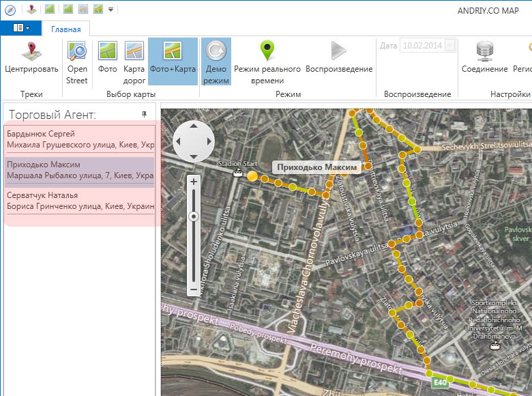This screenshot has width=532, height=396.
Task: Zoom in with the plus button
Action: pyautogui.click(x=194, y=182)
